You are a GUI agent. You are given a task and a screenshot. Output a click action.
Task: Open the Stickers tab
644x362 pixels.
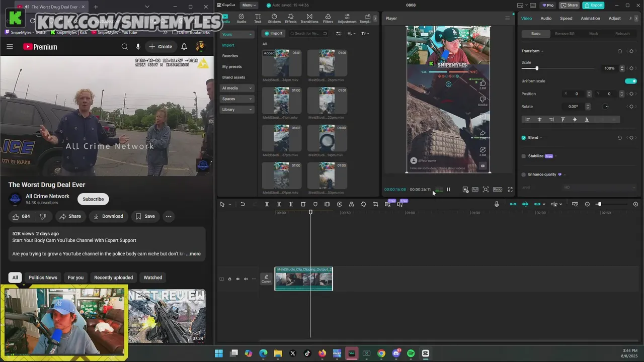point(274,19)
